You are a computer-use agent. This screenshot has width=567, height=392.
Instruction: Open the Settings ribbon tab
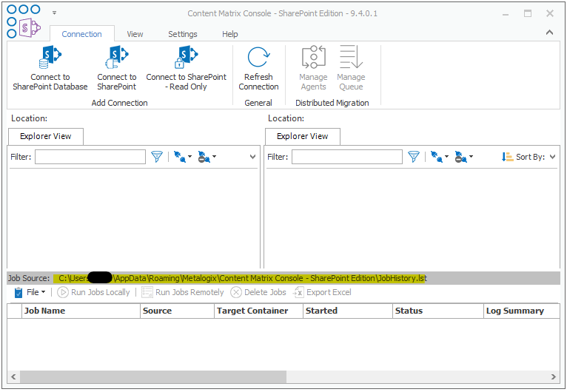183,34
